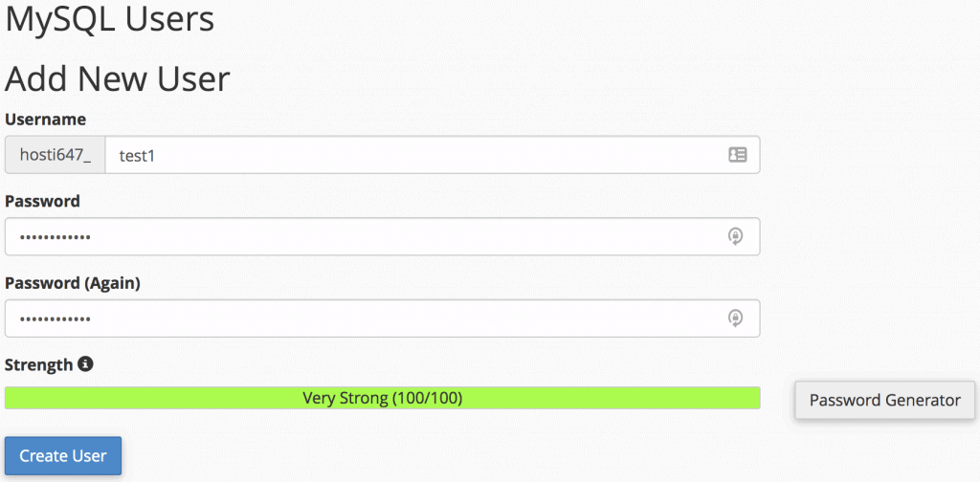Click the masked dots in Password (Again) field
Image resolution: width=980 pixels, height=482 pixels.
[56, 319]
